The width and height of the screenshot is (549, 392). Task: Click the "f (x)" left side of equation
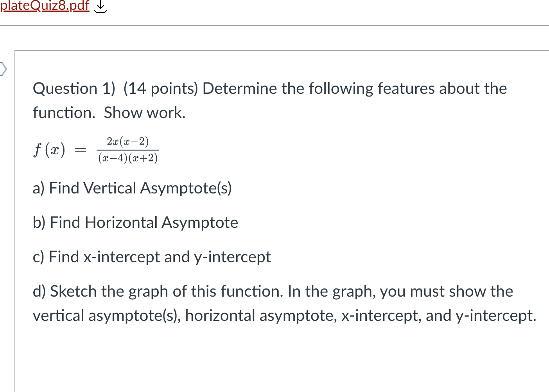(49, 150)
